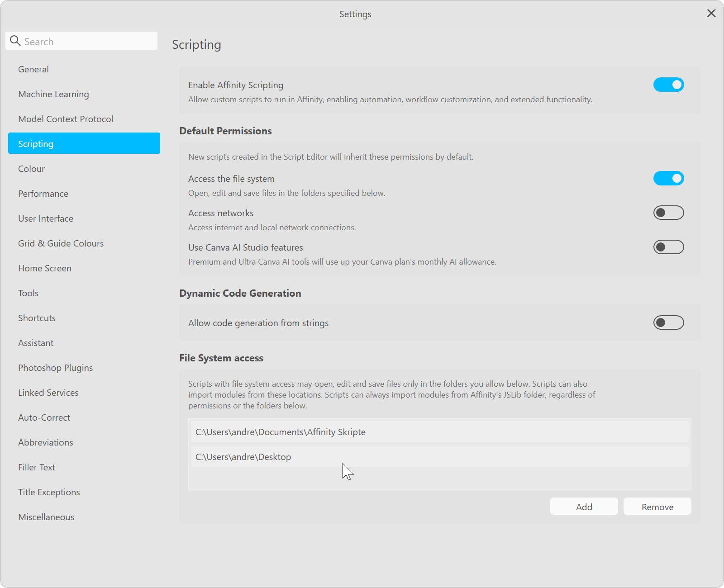Open Colour settings

[x=84, y=169]
